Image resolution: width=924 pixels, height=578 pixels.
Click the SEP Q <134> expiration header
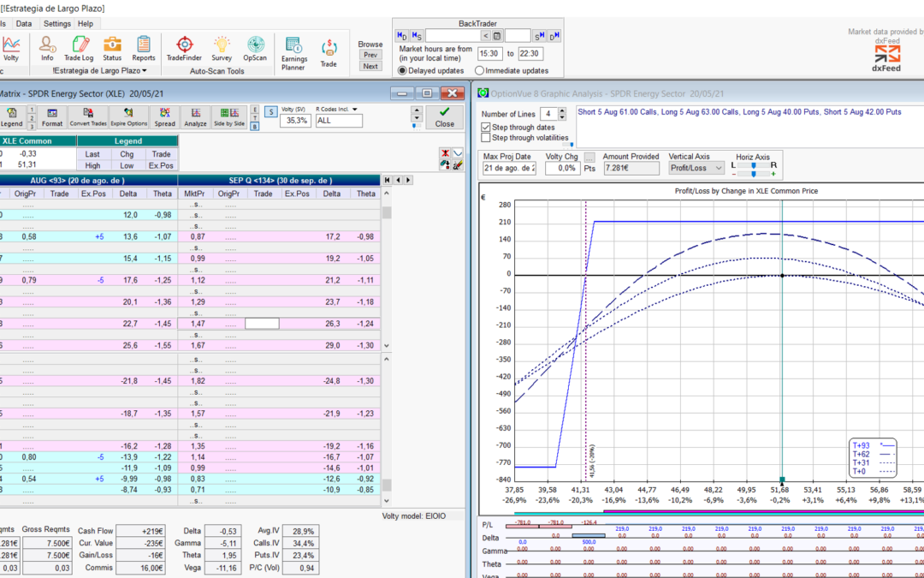point(280,181)
